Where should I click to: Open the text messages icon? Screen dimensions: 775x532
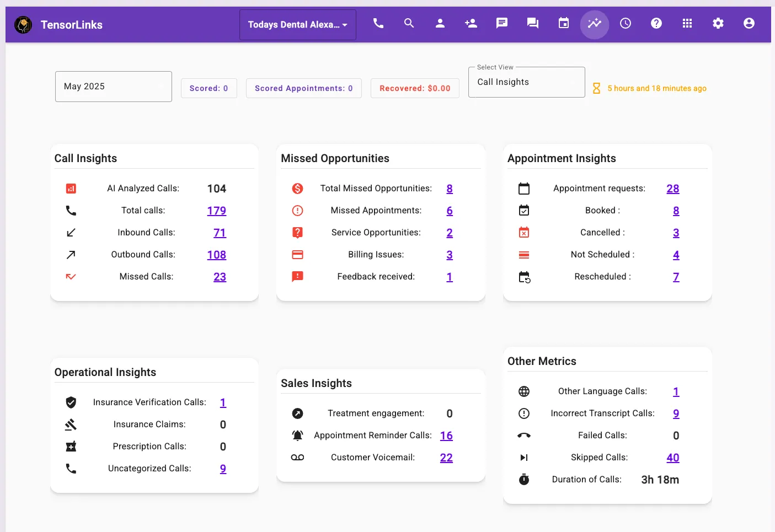point(502,24)
